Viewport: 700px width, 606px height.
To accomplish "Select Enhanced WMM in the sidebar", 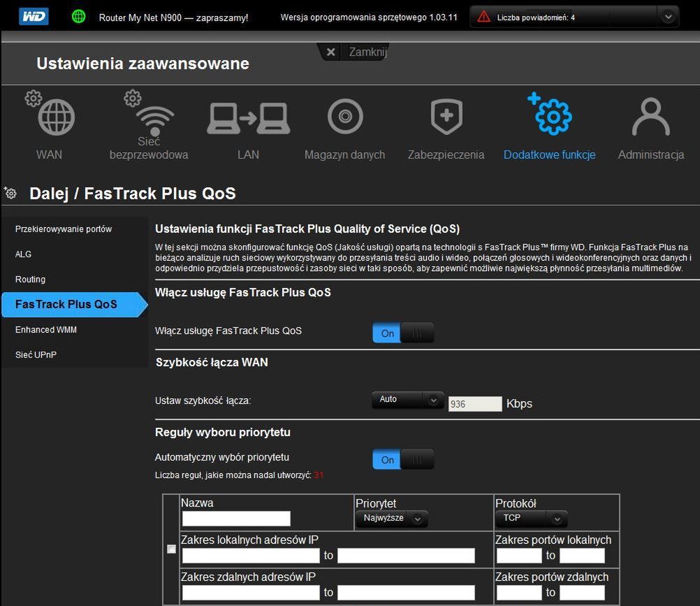I will pos(46,330).
